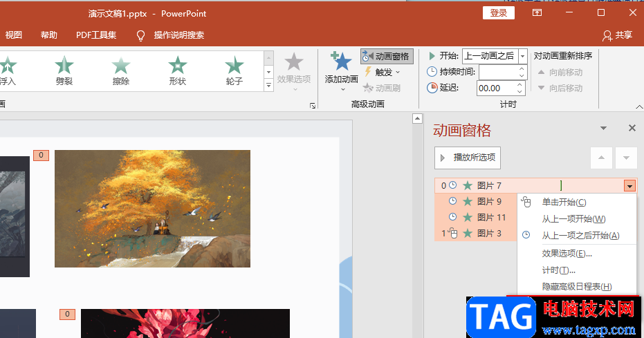Open the 触发 (Trigger) dropdown

(382, 72)
